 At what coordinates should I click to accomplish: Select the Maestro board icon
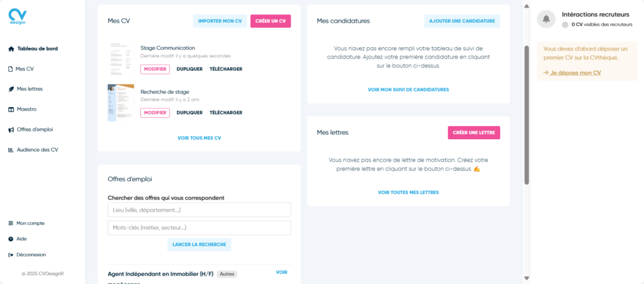[x=11, y=110]
